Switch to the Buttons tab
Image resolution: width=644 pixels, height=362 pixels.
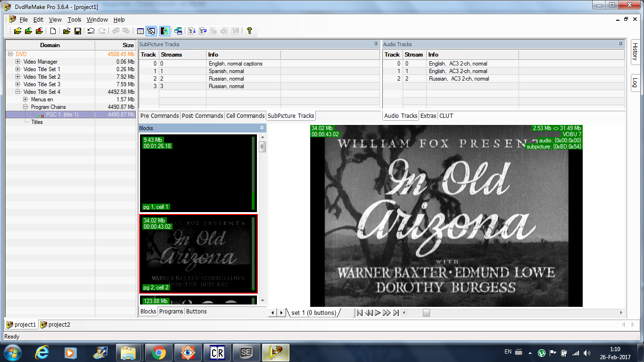pos(196,312)
